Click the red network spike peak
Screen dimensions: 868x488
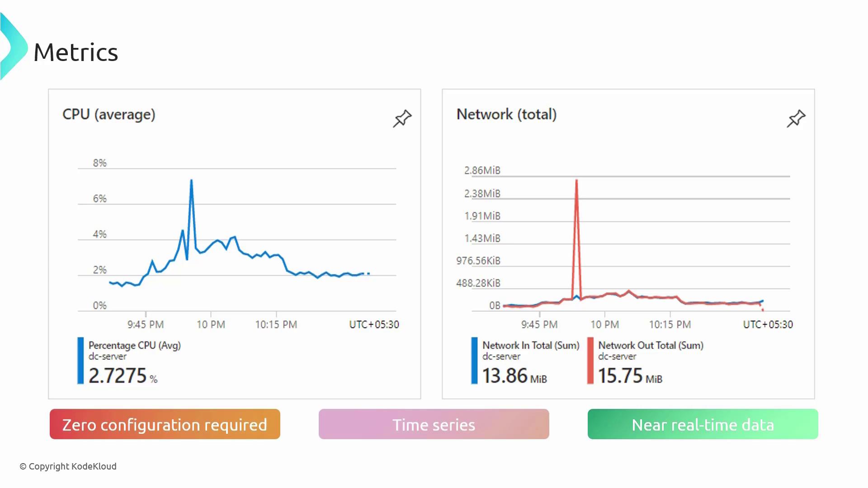pos(576,181)
